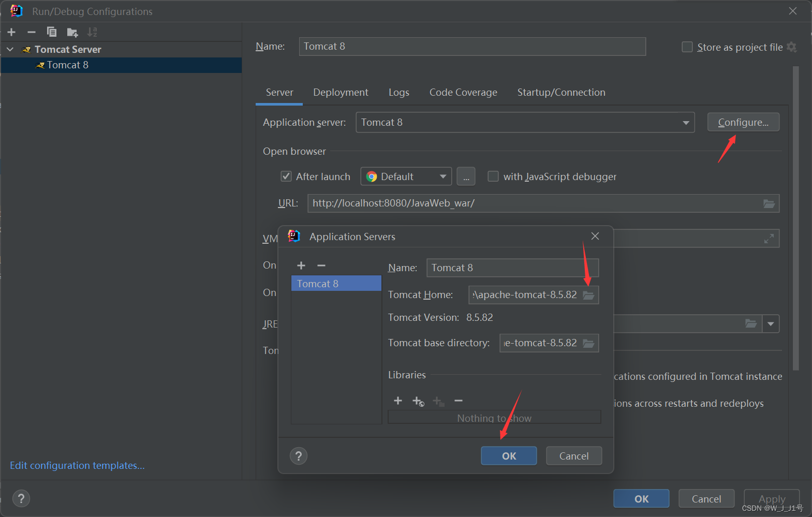Switch to Logs tab

(399, 92)
